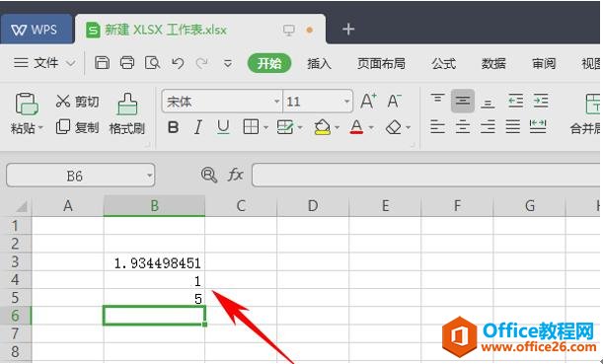This screenshot has width=603, height=364.
Task: Open the 文件 menu
Action: 44,63
